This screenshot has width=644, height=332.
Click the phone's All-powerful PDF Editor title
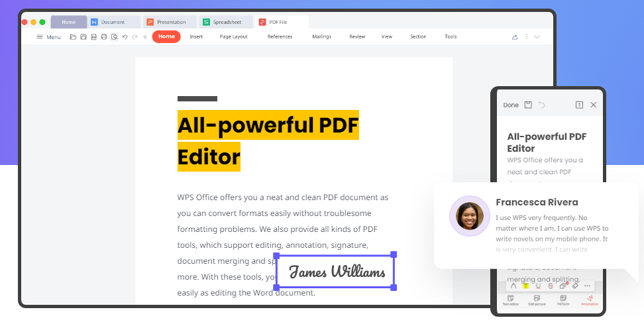547,142
